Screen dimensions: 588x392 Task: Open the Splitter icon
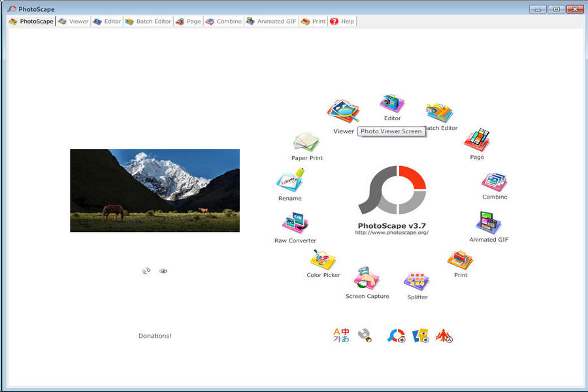tap(417, 282)
